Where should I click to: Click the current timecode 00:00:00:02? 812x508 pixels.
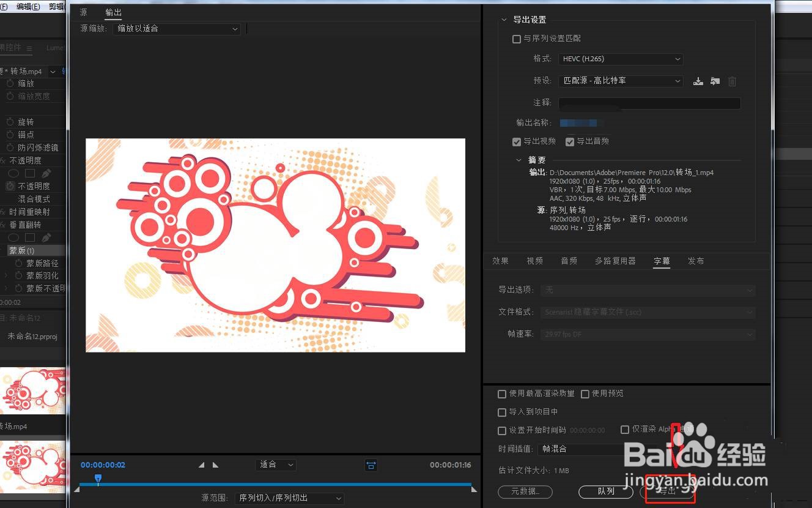103,465
